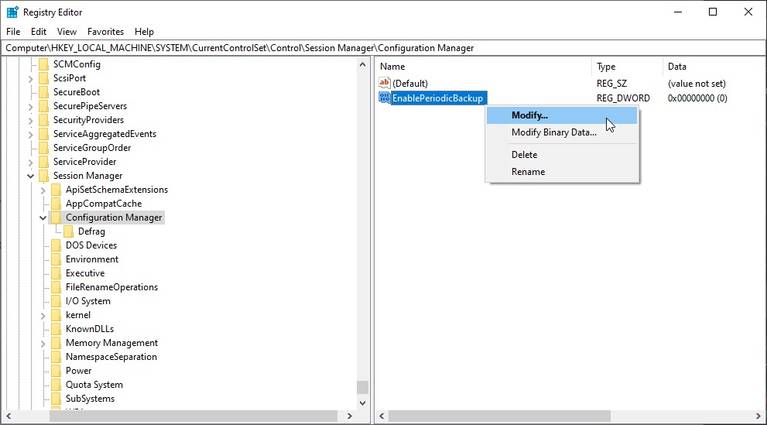The image size is (767, 425).
Task: Click tree pane horizontal scroll right arrow
Action: 349,416
